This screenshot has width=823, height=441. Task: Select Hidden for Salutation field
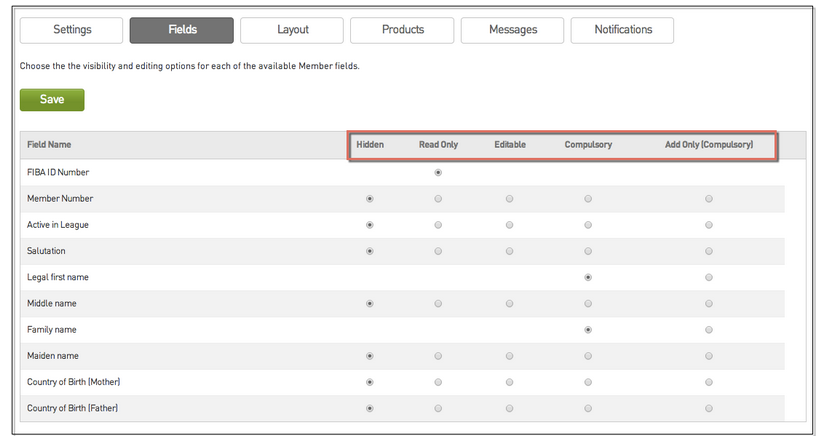point(370,251)
